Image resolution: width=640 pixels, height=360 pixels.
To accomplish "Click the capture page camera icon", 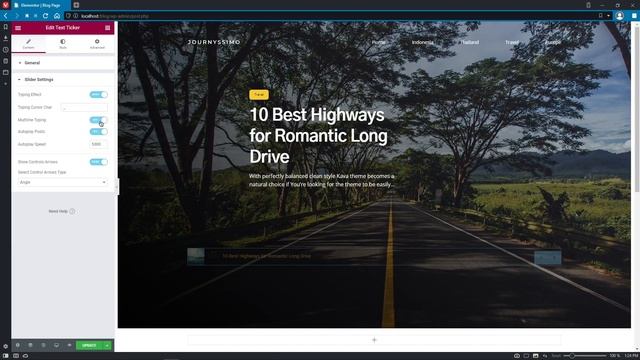I will coord(516,356).
